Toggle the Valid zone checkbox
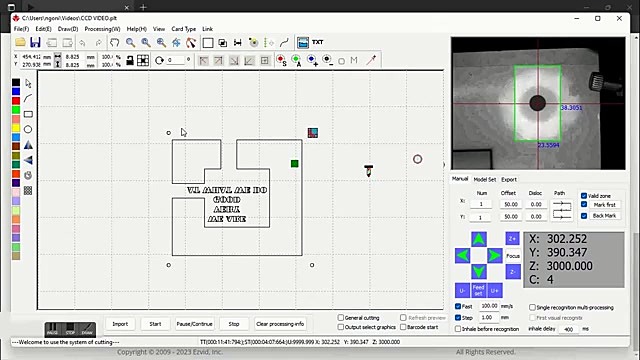Image resolution: width=640 pixels, height=360 pixels. pyautogui.click(x=584, y=196)
